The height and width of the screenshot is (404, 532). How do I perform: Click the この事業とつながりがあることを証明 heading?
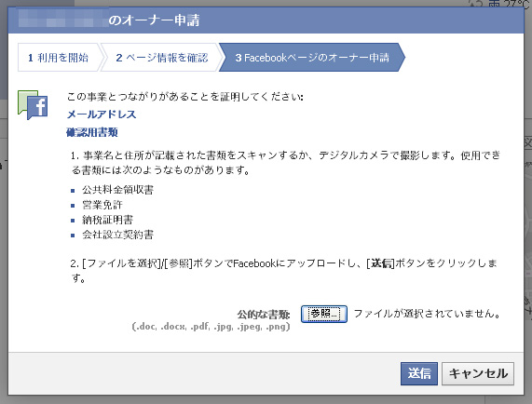point(184,97)
